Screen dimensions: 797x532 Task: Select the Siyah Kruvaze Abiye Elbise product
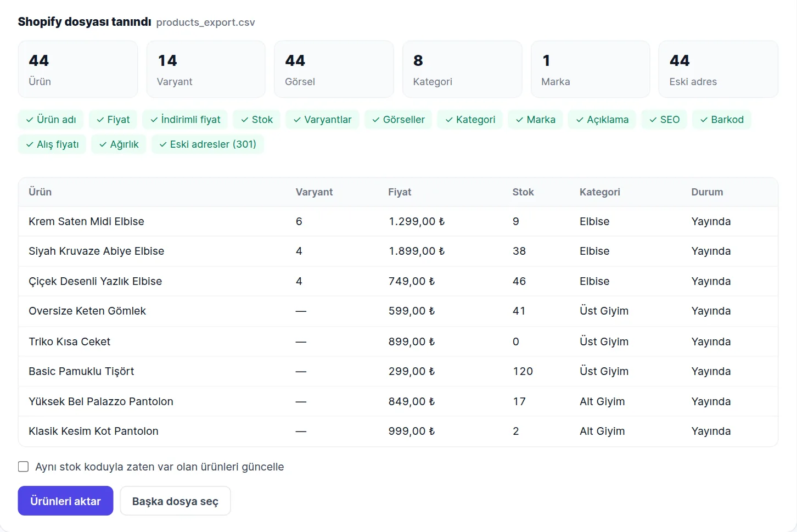(97, 251)
